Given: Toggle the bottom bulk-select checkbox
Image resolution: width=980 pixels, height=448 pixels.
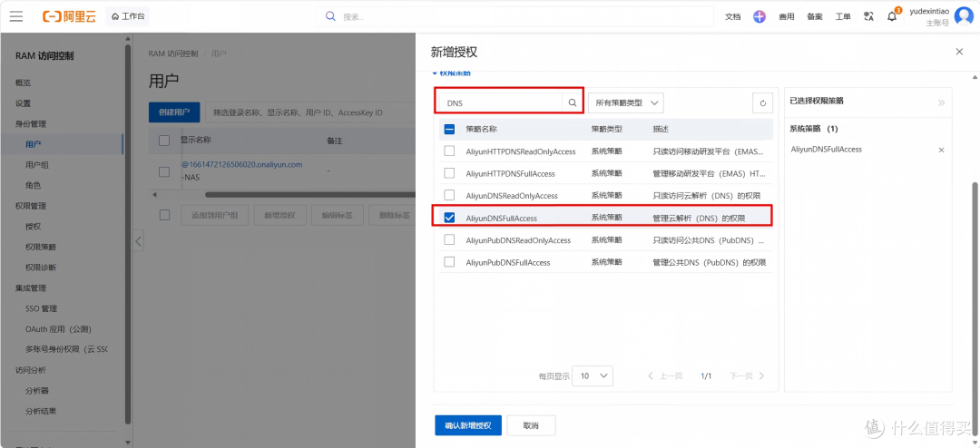Looking at the screenshot, I should coord(164,215).
